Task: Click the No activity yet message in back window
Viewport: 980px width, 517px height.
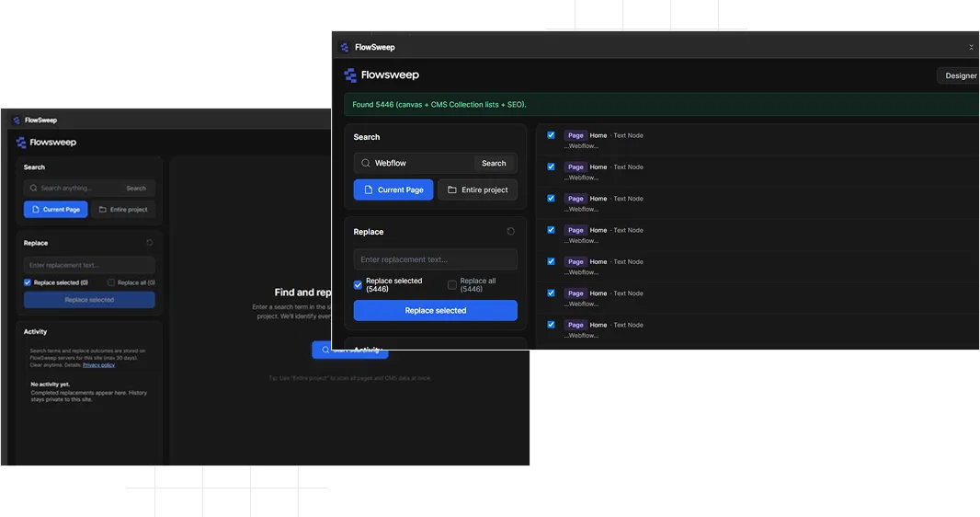Action: (x=89, y=392)
